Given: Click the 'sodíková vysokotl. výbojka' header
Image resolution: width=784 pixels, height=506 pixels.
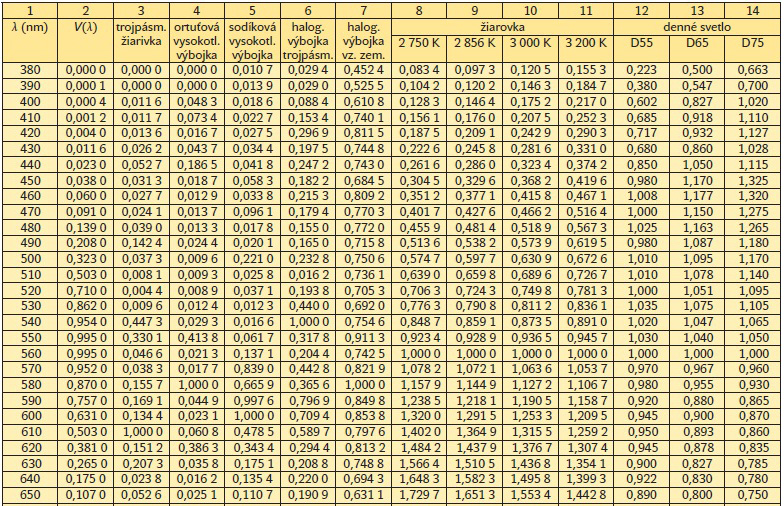Looking at the screenshot, I should click(x=252, y=41).
